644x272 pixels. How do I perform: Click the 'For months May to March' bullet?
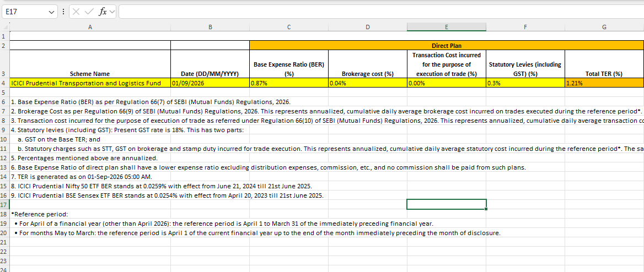pyautogui.click(x=257, y=233)
